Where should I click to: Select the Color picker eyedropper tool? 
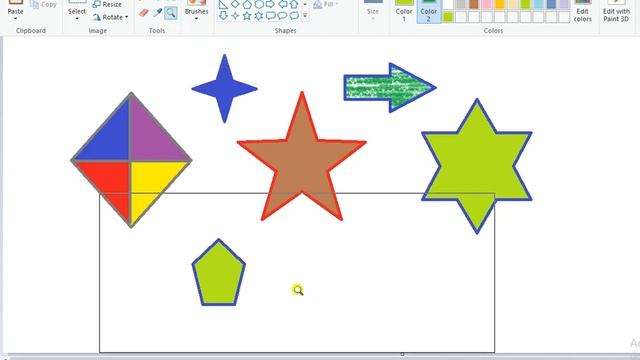(x=158, y=13)
